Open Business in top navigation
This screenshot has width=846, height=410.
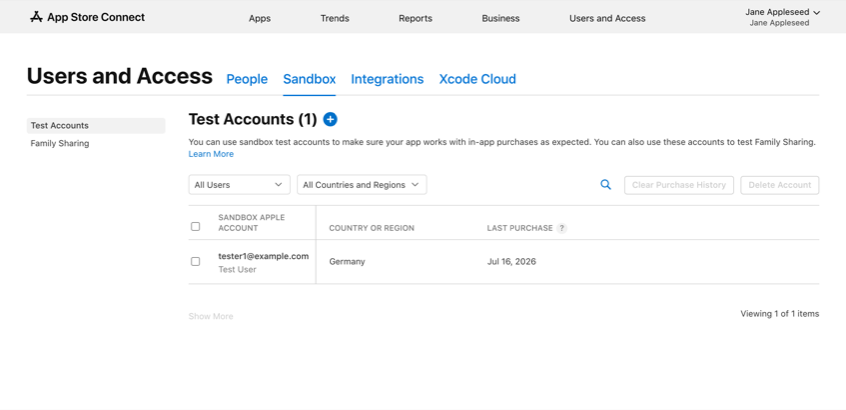501,18
